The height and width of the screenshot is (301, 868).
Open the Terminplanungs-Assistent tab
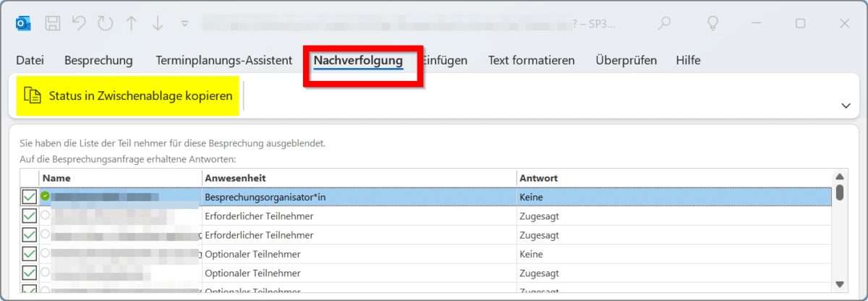point(224,61)
